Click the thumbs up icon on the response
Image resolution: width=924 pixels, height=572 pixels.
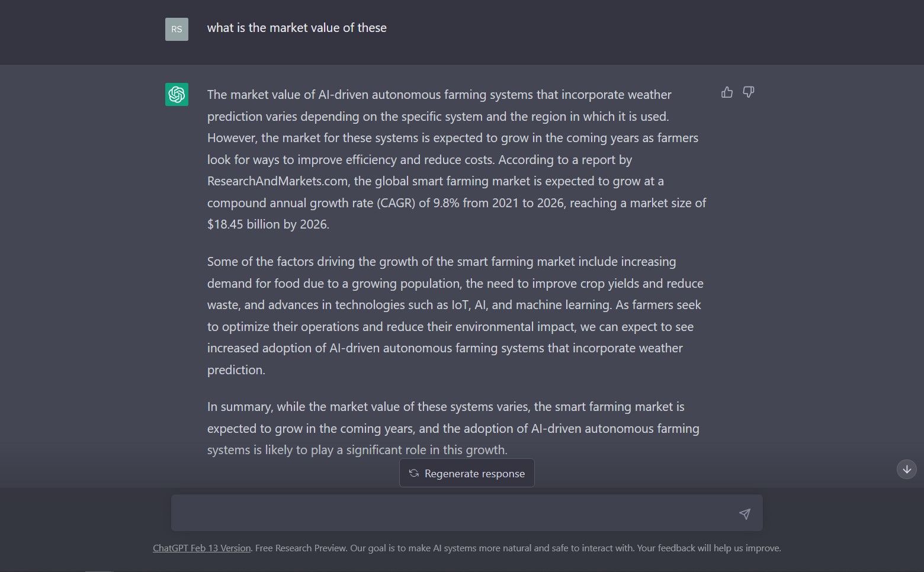pos(727,92)
